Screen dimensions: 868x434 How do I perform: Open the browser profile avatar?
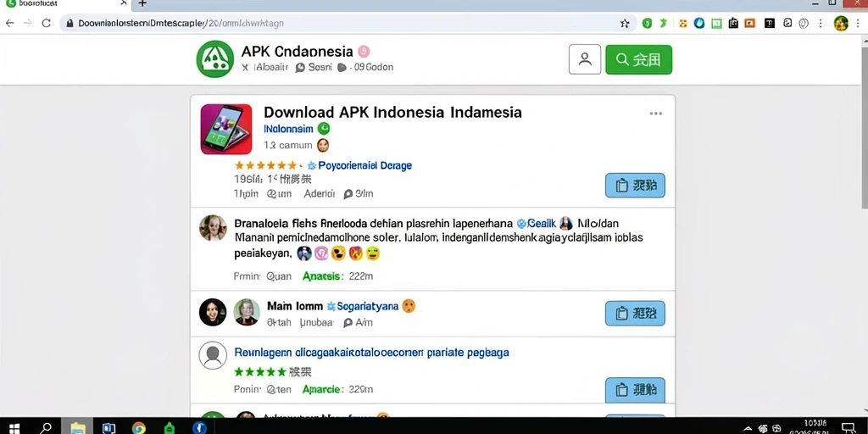(x=841, y=23)
